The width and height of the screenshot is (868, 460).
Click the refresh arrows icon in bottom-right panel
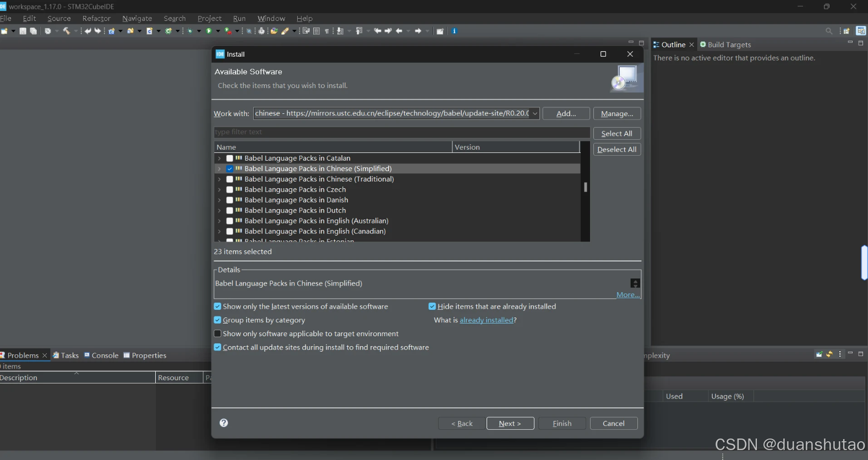(829, 354)
